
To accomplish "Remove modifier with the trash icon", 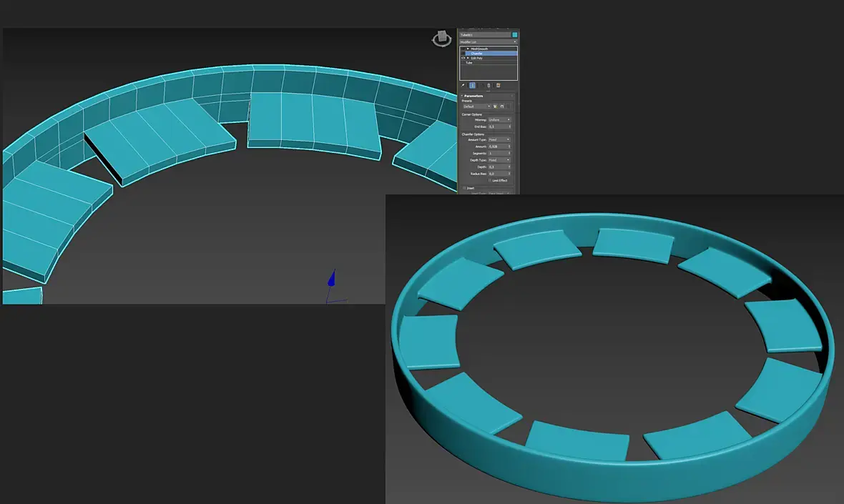I will point(489,86).
